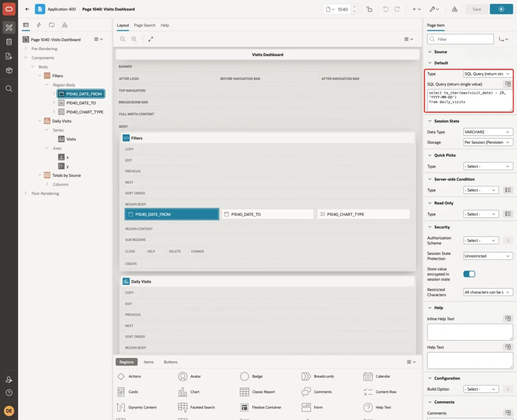This screenshot has height=420, width=517.
Task: Click into the SQL Query text area
Action: tap(470, 100)
